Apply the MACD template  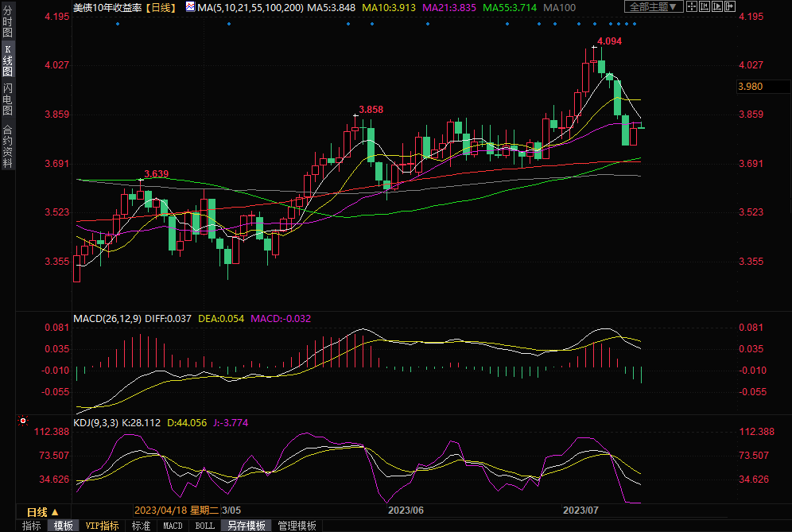(x=173, y=526)
